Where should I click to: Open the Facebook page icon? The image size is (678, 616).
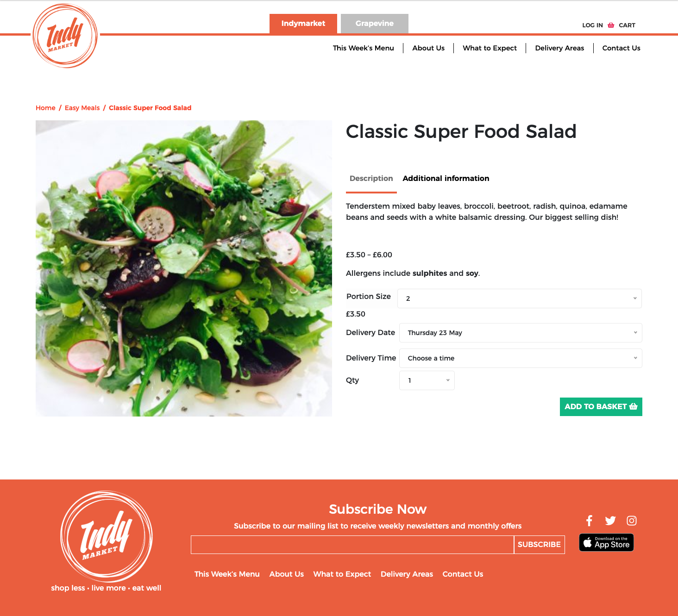[x=589, y=521]
